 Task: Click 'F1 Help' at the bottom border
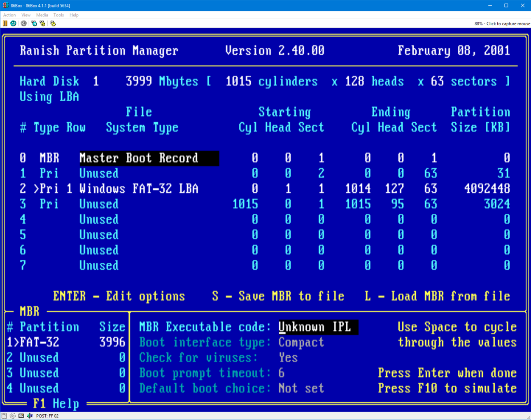point(56,404)
